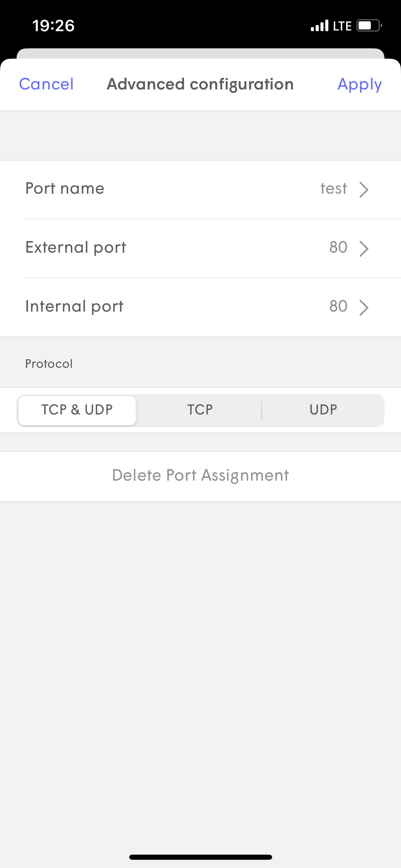This screenshot has width=401, height=868.
Task: Tap the 19:26 clock in status bar
Action: click(53, 26)
